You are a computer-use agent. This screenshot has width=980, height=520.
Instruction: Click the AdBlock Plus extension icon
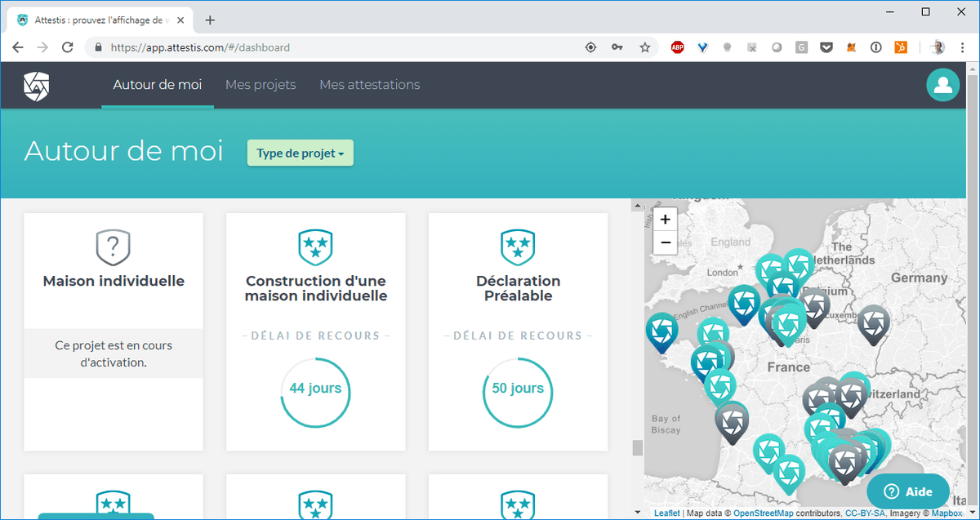click(x=677, y=47)
